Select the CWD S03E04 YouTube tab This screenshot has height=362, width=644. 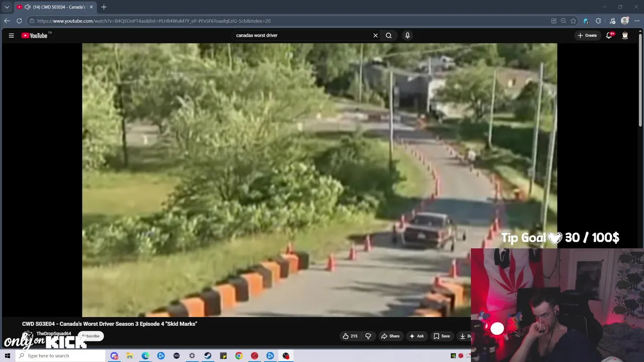(54, 7)
